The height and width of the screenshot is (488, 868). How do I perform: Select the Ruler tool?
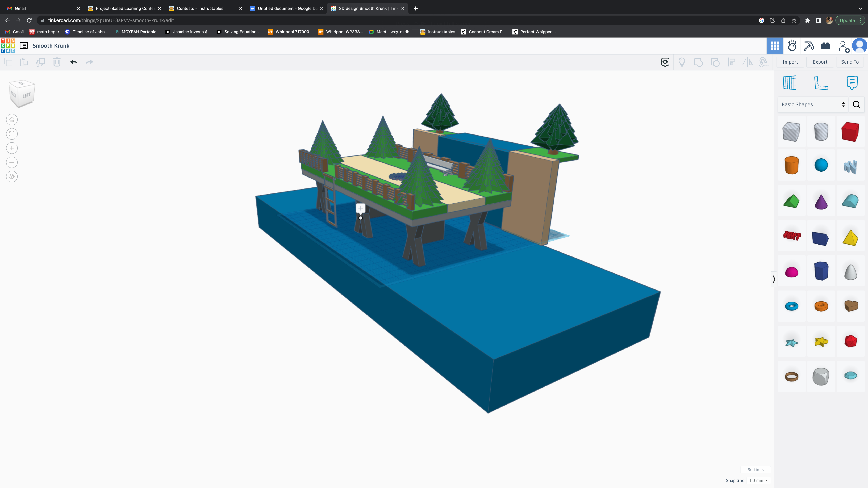click(x=821, y=83)
